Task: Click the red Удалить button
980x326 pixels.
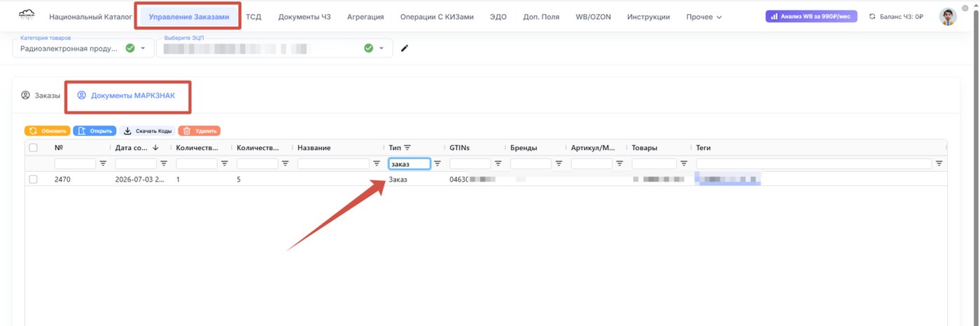Action: coord(199,131)
